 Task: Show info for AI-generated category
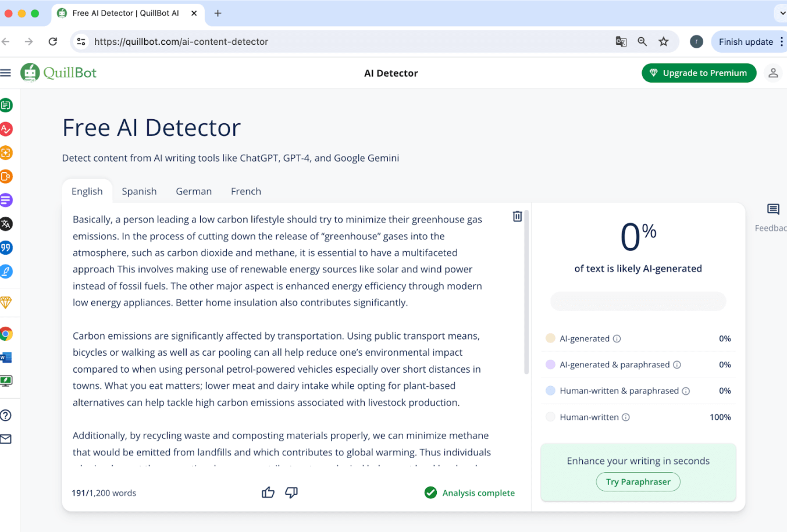(617, 338)
